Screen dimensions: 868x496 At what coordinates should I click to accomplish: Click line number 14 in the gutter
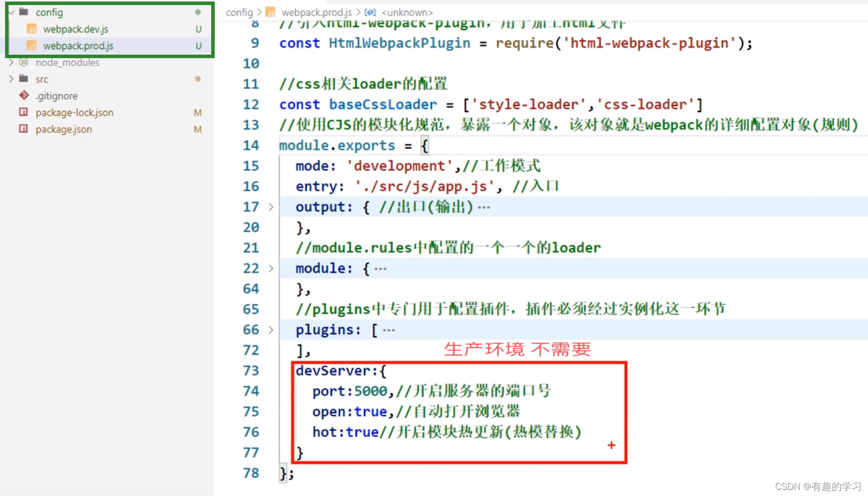pyautogui.click(x=251, y=146)
